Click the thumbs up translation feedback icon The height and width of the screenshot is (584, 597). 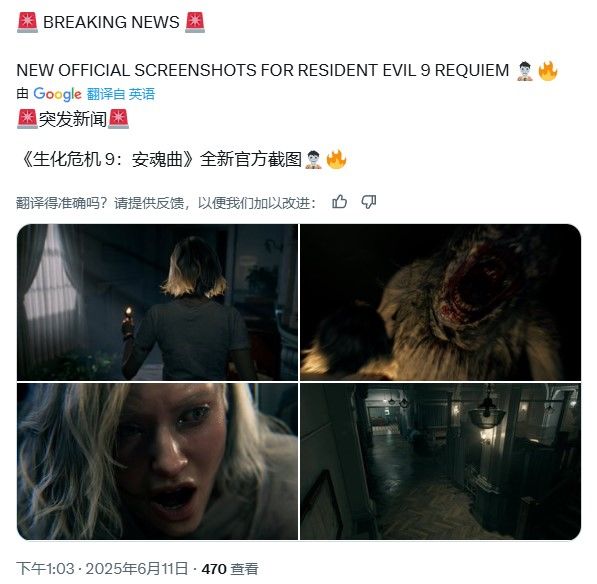click(339, 202)
